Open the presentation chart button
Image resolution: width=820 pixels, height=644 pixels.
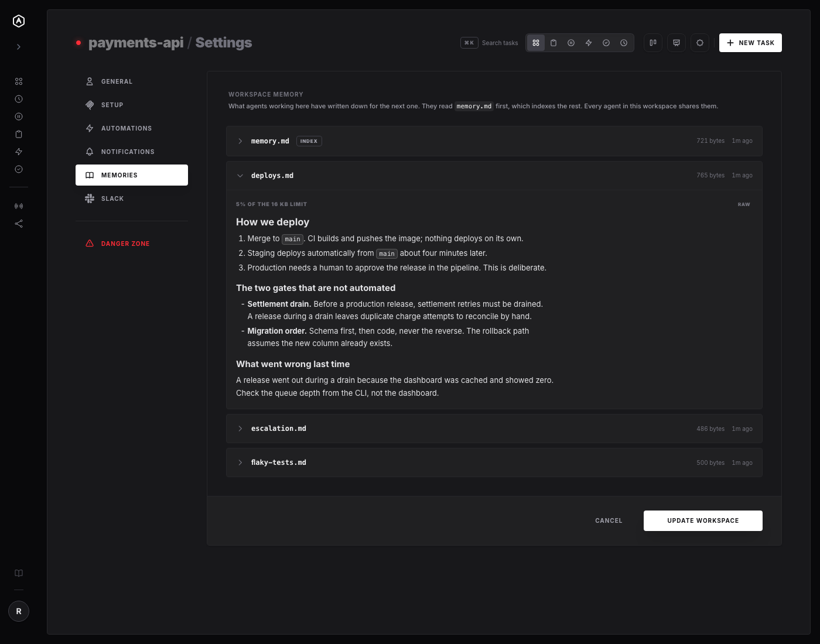pos(676,43)
